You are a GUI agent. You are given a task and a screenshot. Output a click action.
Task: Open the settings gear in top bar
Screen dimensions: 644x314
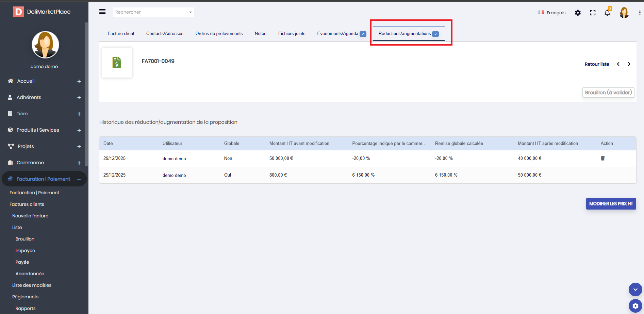pos(578,13)
